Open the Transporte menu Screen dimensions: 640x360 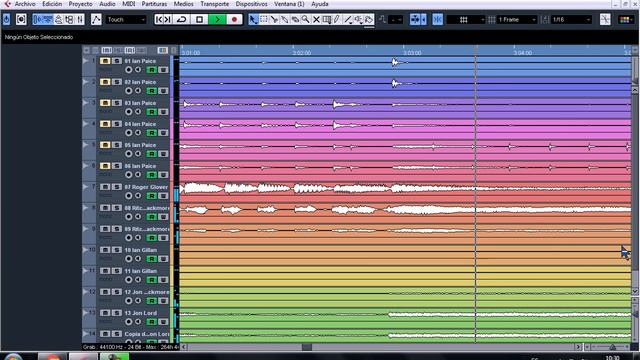point(215,4)
